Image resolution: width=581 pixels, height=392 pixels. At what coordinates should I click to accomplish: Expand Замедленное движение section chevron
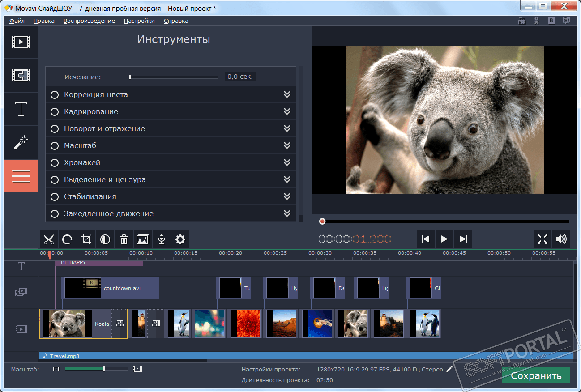[x=287, y=213]
